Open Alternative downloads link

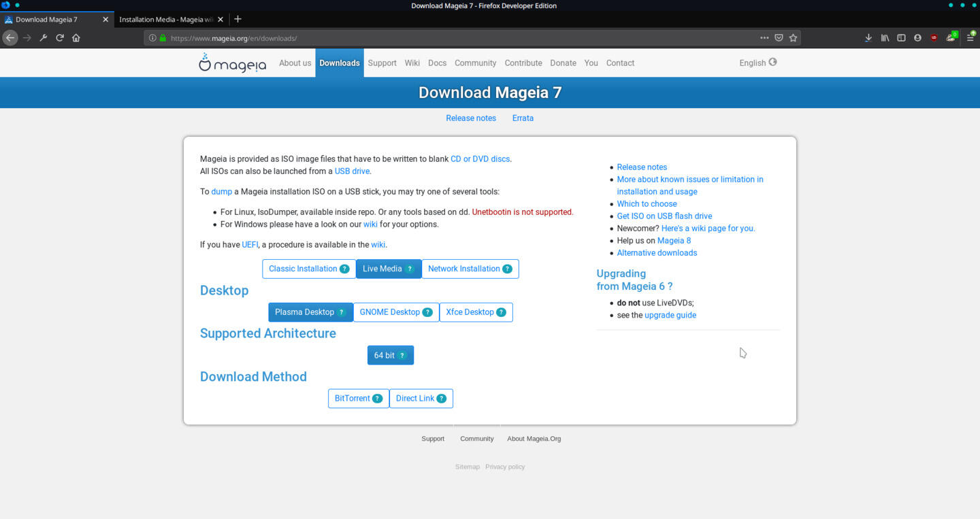pyautogui.click(x=657, y=253)
